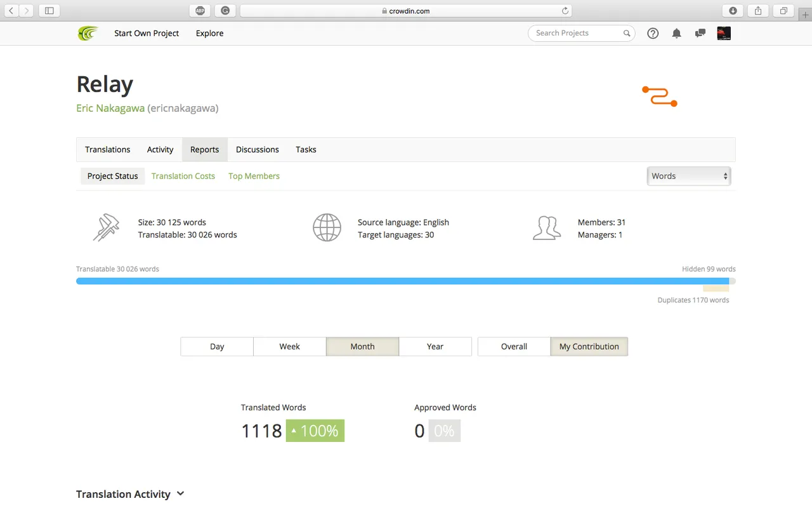Click the caliper size icon
This screenshot has width=812, height=508.
tap(106, 228)
